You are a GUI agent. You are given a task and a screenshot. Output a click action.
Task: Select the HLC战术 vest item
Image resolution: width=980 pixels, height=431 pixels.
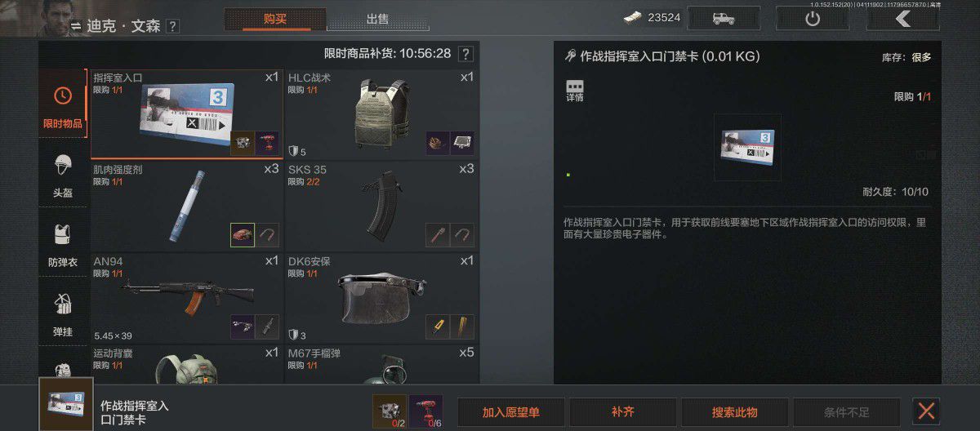click(x=381, y=113)
